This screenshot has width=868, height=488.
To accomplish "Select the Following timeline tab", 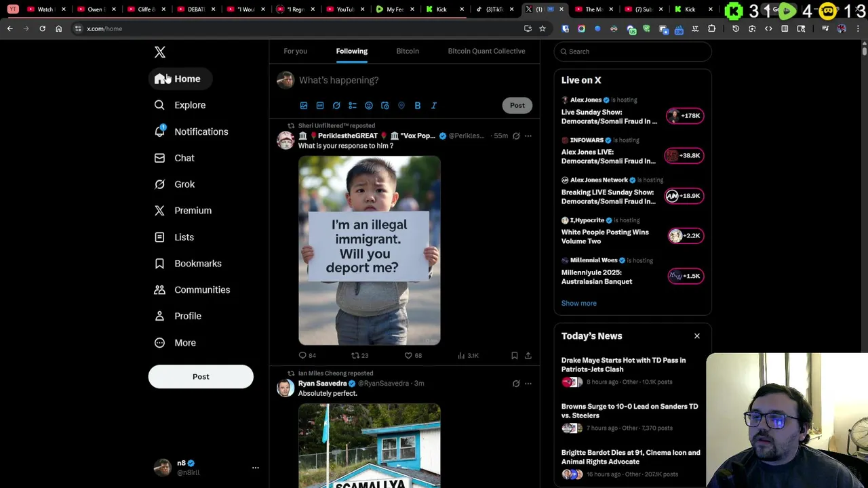I will point(351,51).
